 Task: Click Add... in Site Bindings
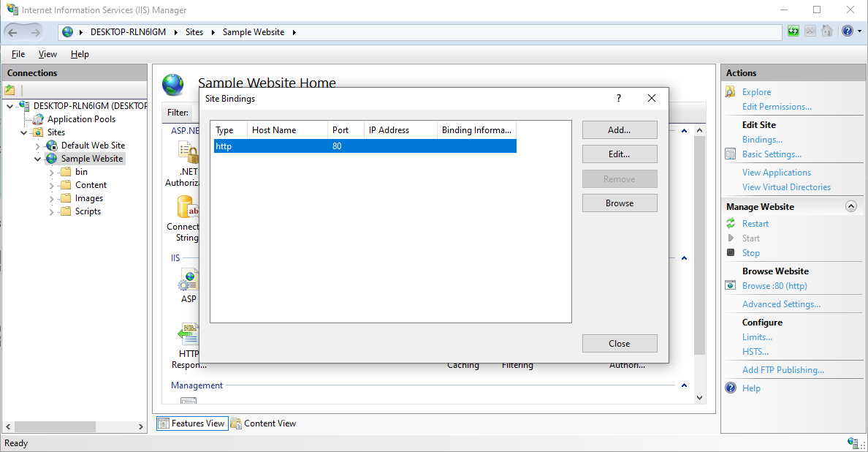(x=620, y=129)
